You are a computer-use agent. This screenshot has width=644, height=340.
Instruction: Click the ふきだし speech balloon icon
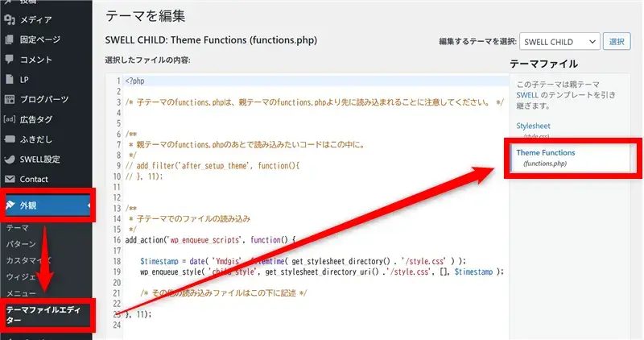click(x=10, y=139)
